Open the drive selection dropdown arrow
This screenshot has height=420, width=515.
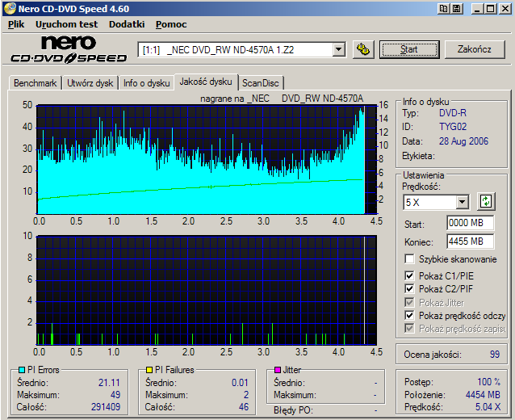pos(338,50)
